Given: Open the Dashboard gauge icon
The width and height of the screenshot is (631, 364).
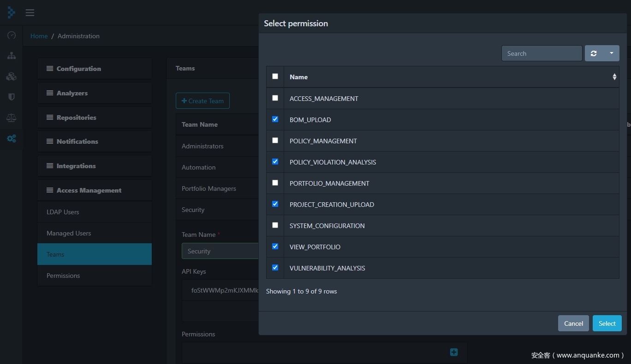Looking at the screenshot, I should [x=12, y=35].
